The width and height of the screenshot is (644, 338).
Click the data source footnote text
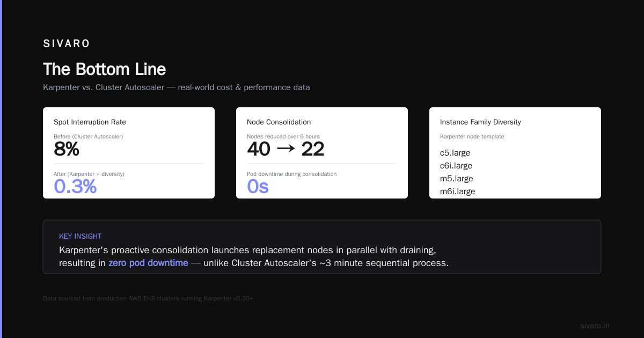click(148, 298)
